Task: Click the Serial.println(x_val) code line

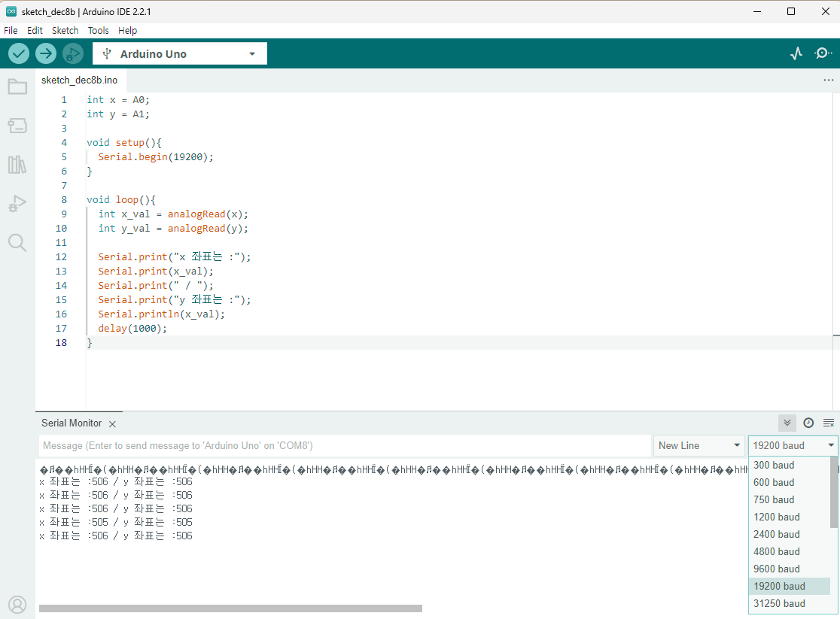Action: (161, 314)
